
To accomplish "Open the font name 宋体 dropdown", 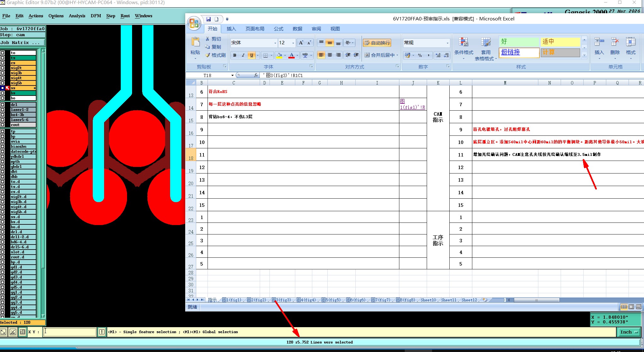I will pyautogui.click(x=275, y=43).
